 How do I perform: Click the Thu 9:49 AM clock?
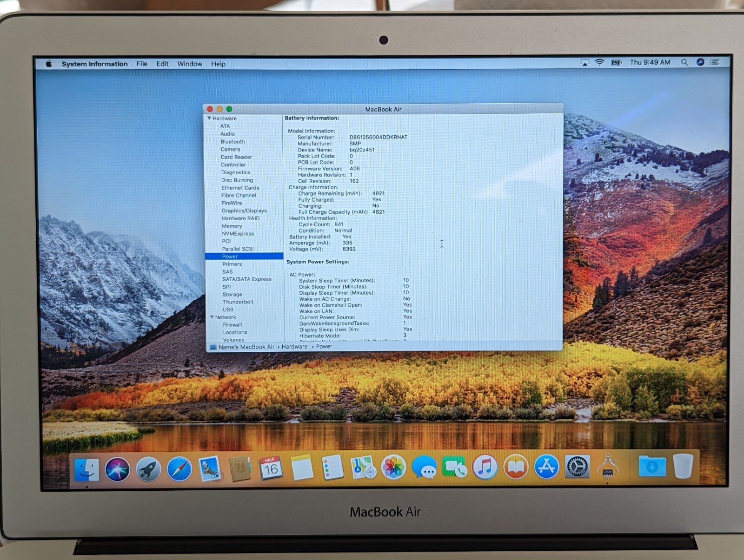650,62
